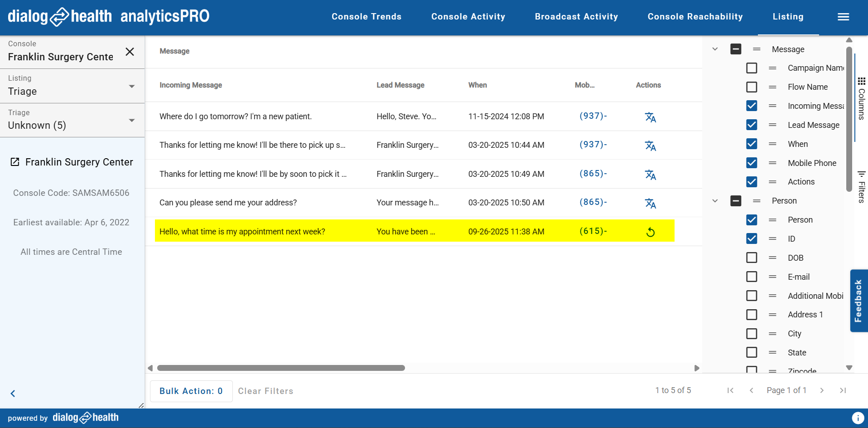Screen dimensions: 868x428
Task: Clear the Franklin Surgery Center console selection
Action: pyautogui.click(x=130, y=52)
